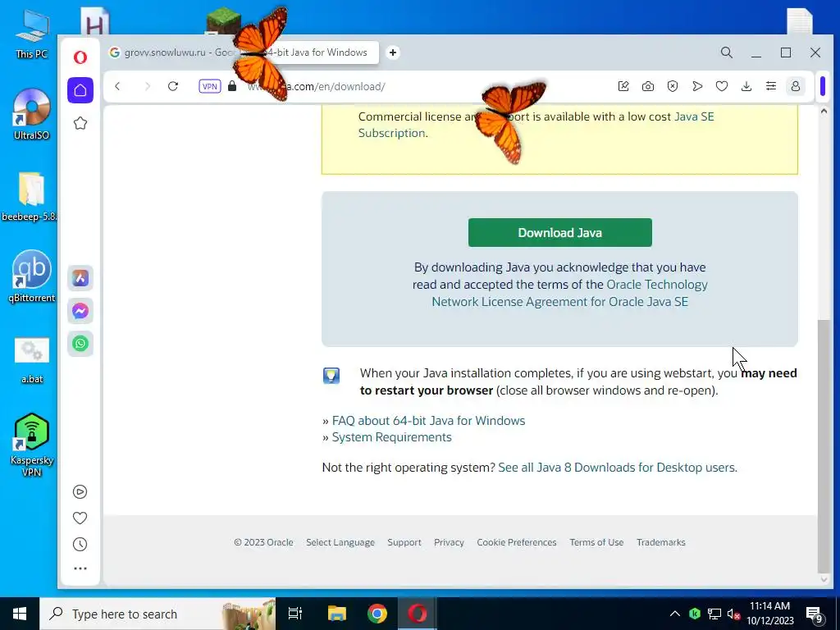Open the Opera start page home icon
Image resolution: width=840 pixels, height=630 pixels.
(80, 90)
